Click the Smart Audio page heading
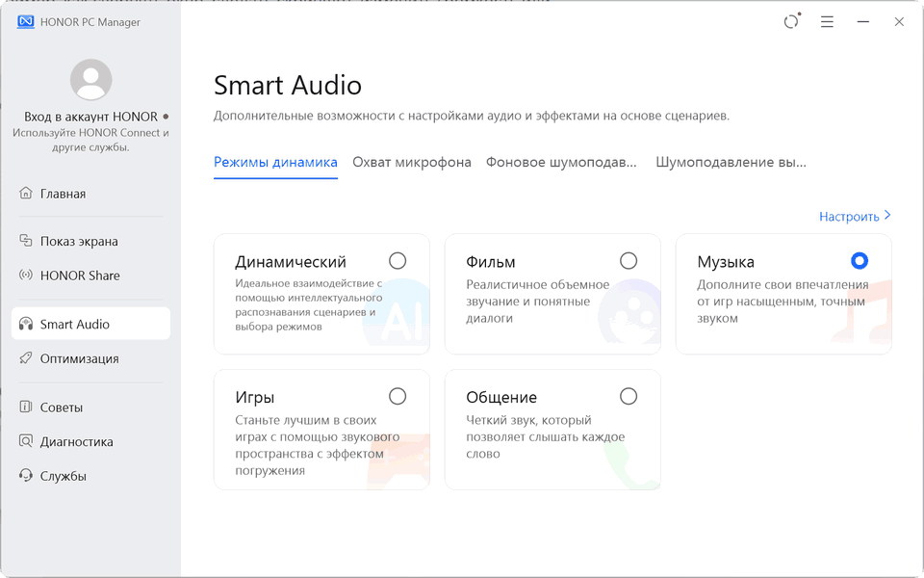 pyautogui.click(x=288, y=86)
